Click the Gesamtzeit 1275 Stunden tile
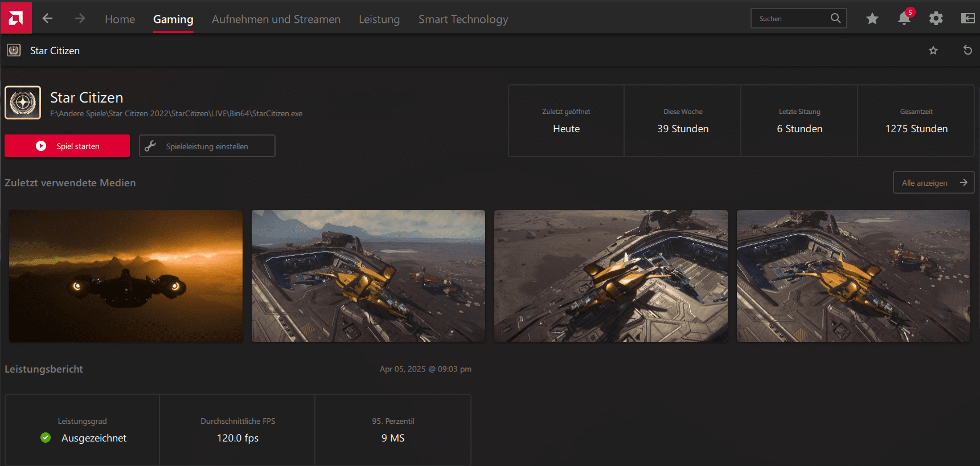980x466 pixels. pyautogui.click(x=916, y=121)
